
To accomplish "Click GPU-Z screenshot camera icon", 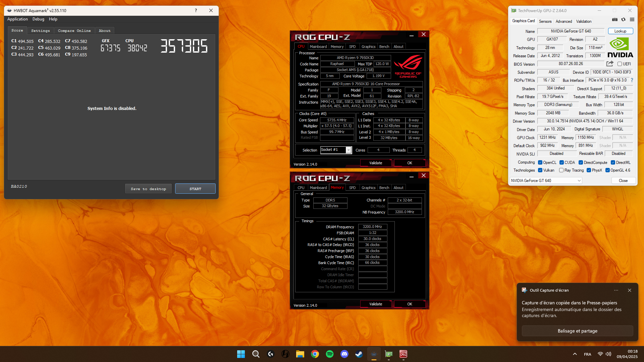I will [614, 19].
